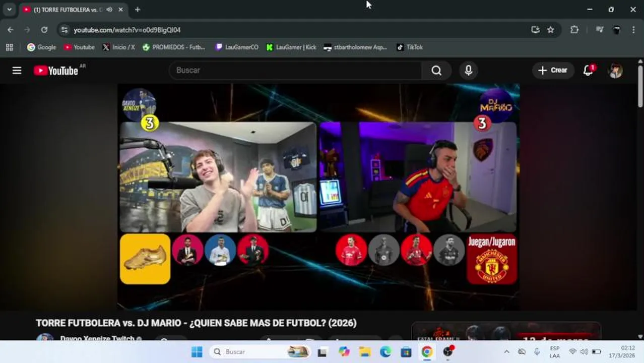Expand the tab search dropdown arrow
The height and width of the screenshot is (363, 644).
9,10
